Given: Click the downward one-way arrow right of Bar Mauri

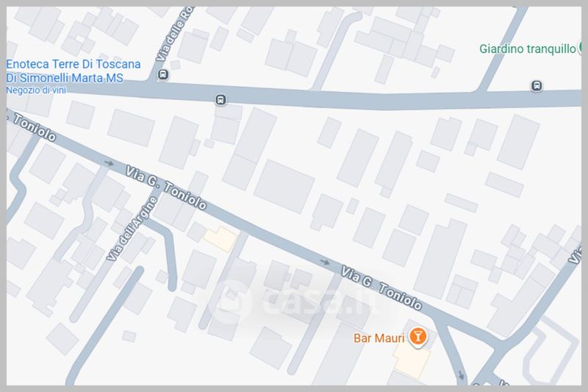Looking at the screenshot, I should click(462, 375).
